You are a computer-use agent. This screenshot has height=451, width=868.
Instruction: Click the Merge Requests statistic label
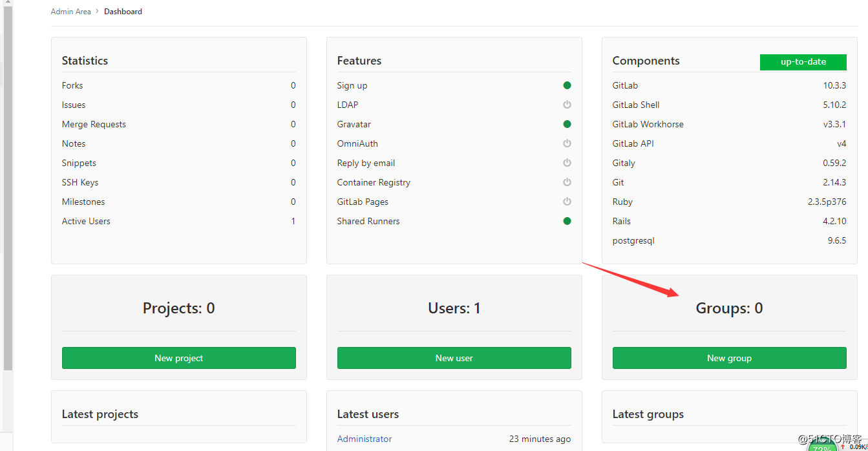pos(94,124)
